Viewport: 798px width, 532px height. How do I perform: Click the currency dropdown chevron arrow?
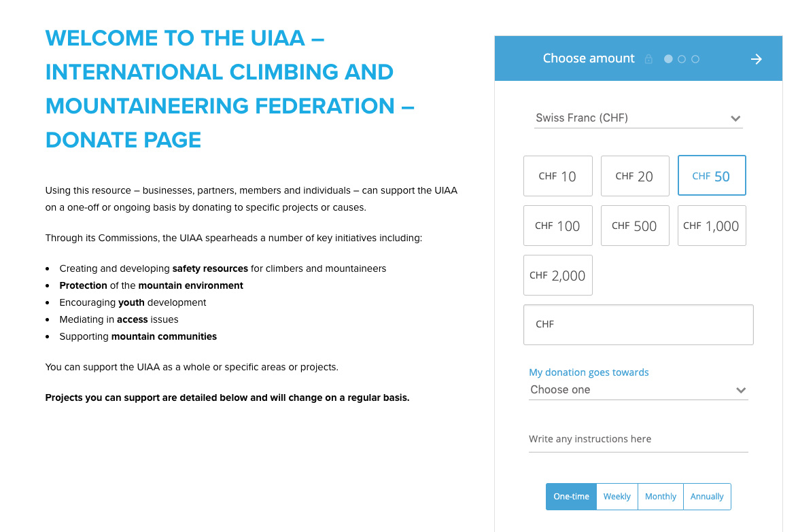click(735, 118)
